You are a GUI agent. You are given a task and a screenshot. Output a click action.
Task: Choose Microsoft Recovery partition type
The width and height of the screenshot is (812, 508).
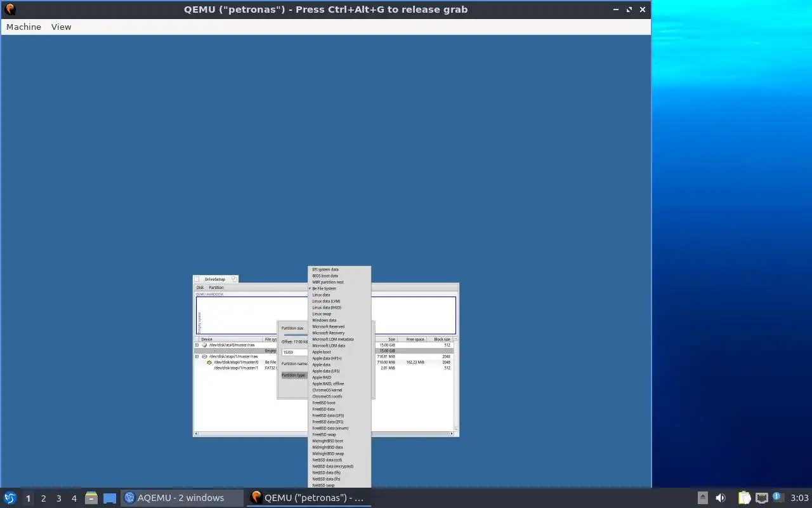pos(339,333)
